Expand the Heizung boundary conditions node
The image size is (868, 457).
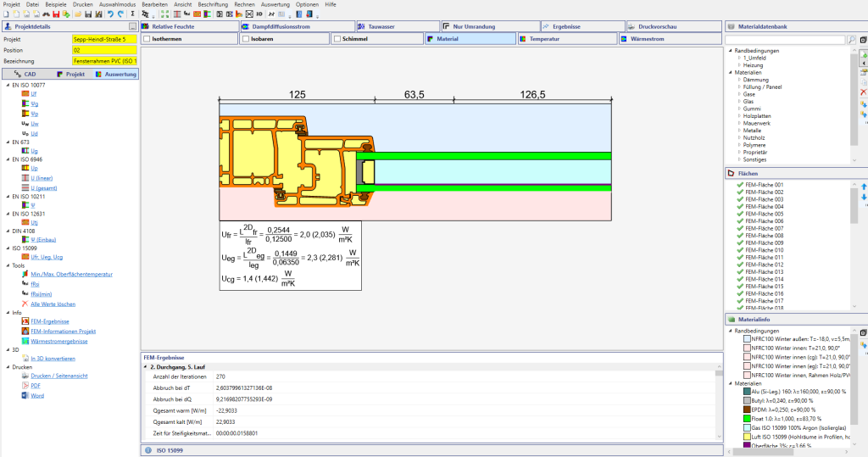click(739, 65)
